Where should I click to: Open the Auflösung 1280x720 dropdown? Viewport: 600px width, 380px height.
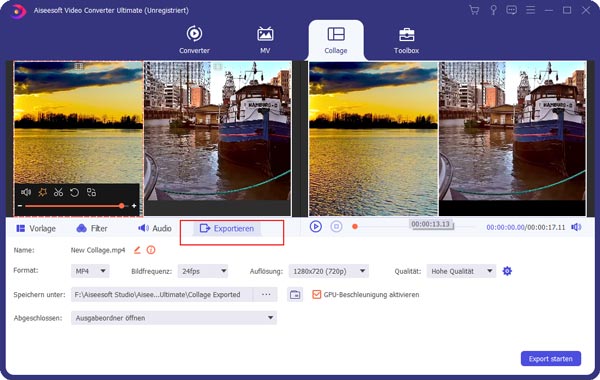tap(329, 271)
